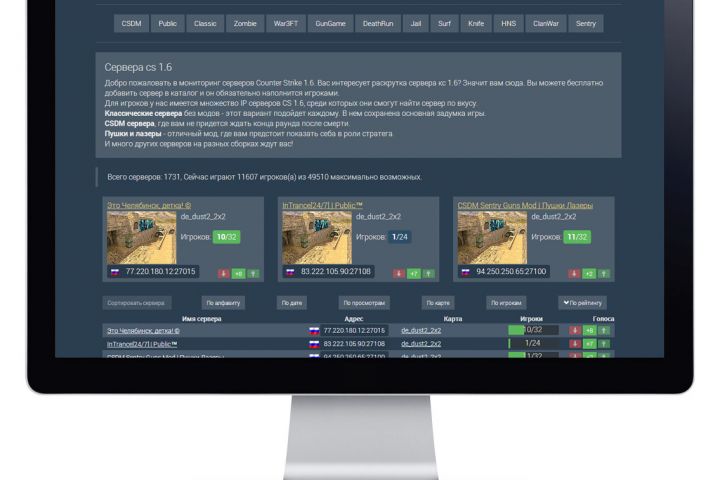The width and height of the screenshot is (720, 480).
Task: Click the Russian flag in the InTrance table row
Action: pos(314,344)
